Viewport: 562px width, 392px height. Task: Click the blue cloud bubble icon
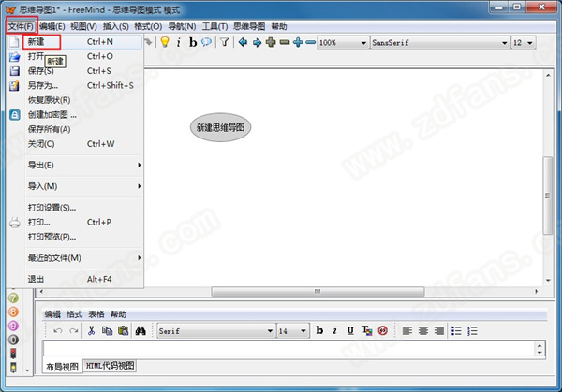(x=206, y=42)
